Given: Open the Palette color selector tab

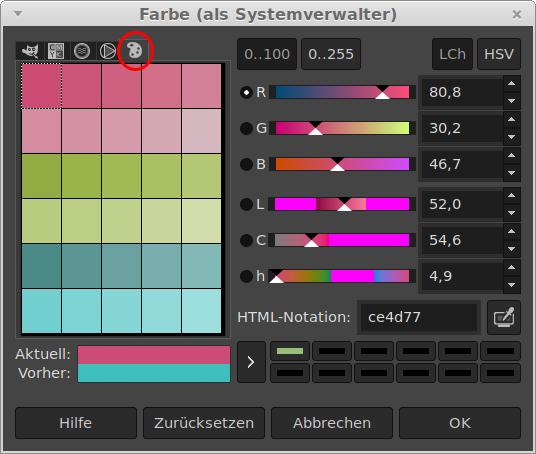Looking at the screenshot, I should tap(135, 51).
